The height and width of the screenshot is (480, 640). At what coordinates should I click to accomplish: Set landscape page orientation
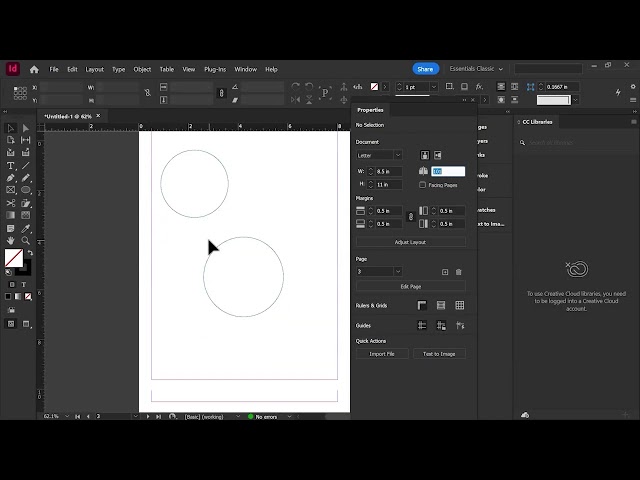pos(438,155)
